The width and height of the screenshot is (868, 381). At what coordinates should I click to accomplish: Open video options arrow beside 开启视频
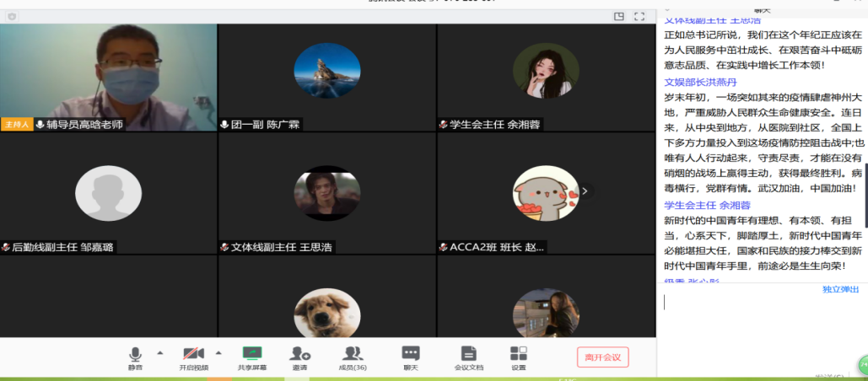pos(218,352)
